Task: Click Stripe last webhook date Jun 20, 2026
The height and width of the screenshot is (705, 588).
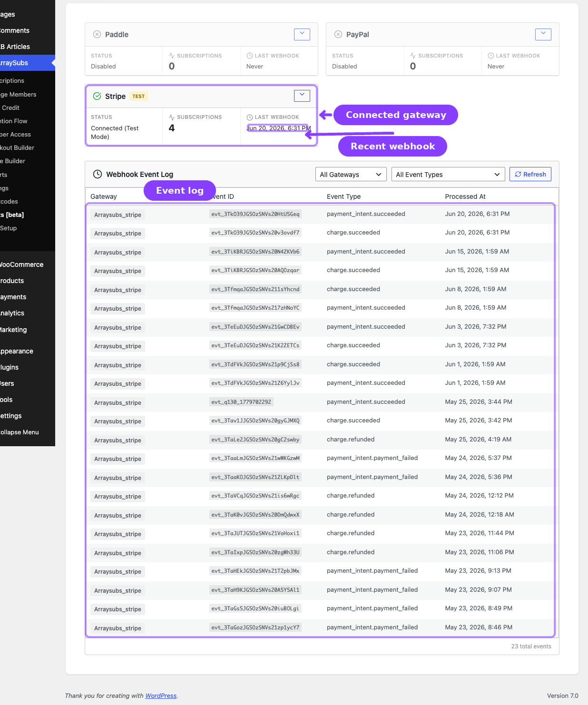Action: tap(279, 128)
